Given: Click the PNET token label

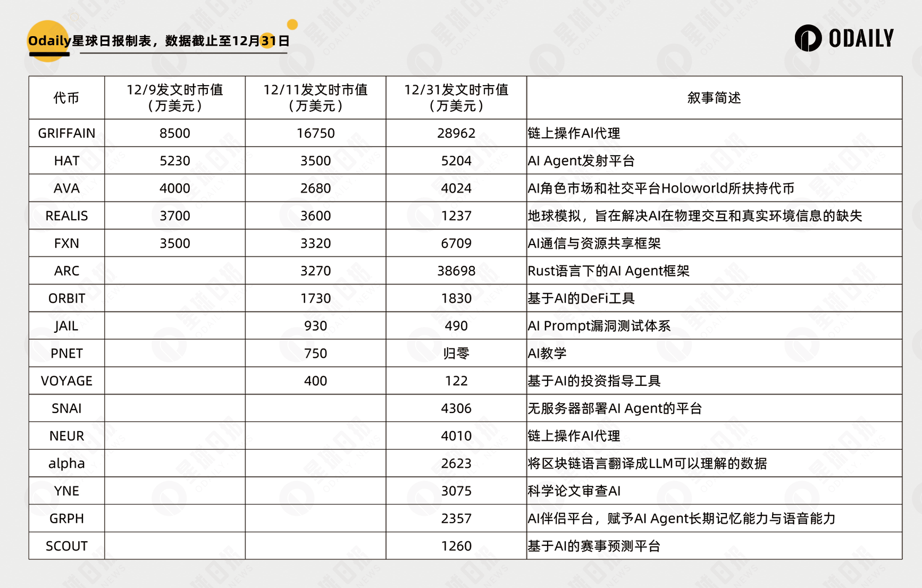Looking at the screenshot, I should click(x=66, y=353).
